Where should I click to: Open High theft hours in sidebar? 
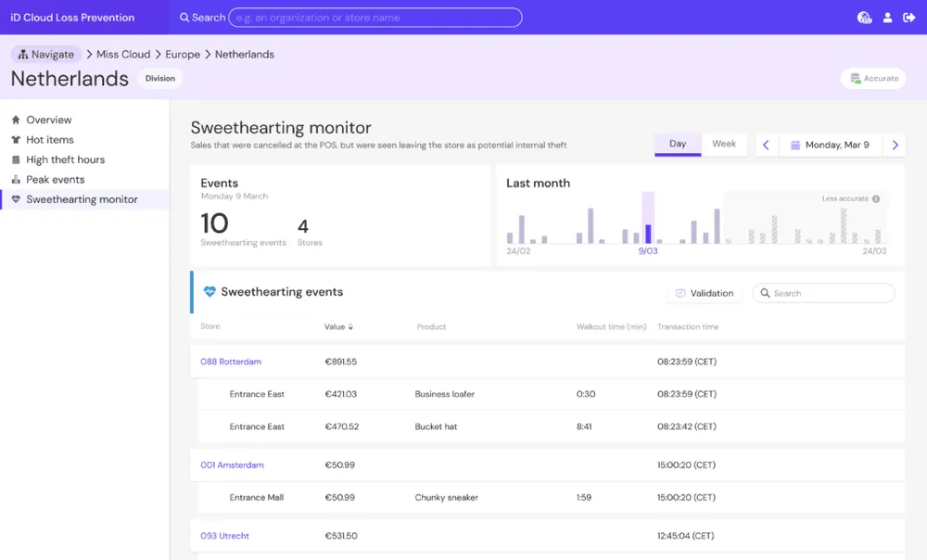click(66, 159)
